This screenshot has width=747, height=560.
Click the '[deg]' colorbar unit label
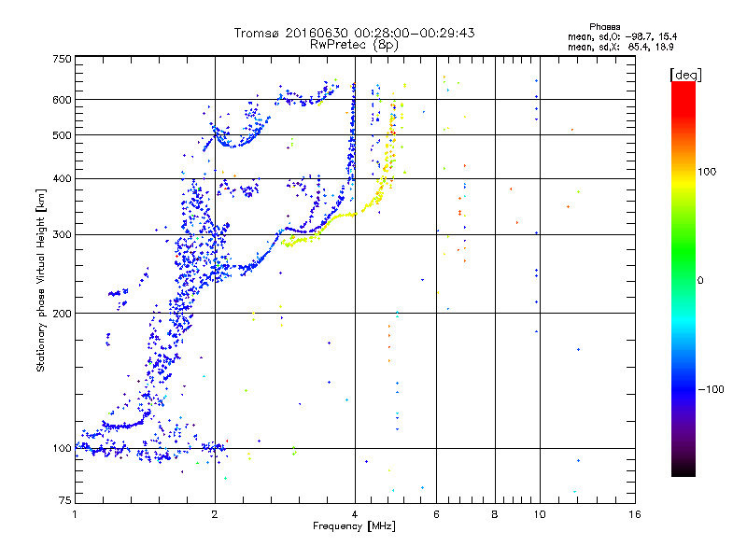[x=686, y=75]
